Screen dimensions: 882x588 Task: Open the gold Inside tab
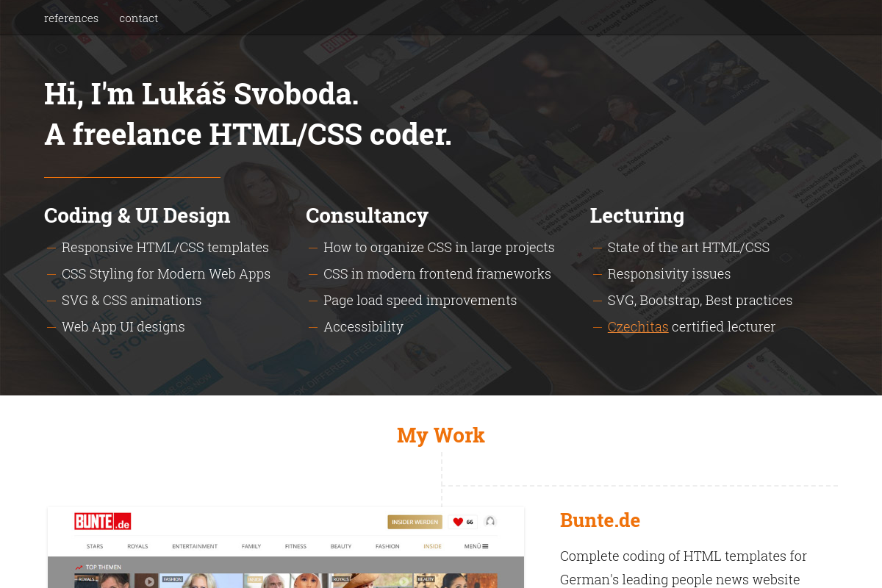[x=432, y=546]
